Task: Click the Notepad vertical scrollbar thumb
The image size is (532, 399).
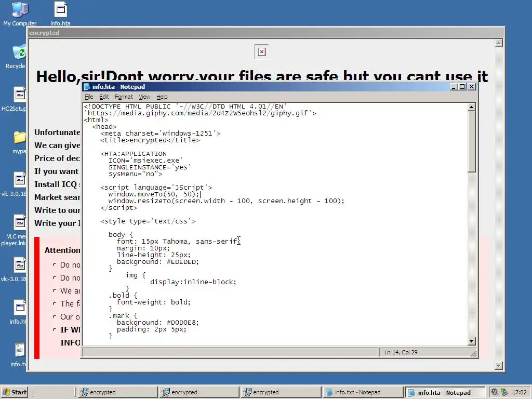Action: (x=471, y=142)
